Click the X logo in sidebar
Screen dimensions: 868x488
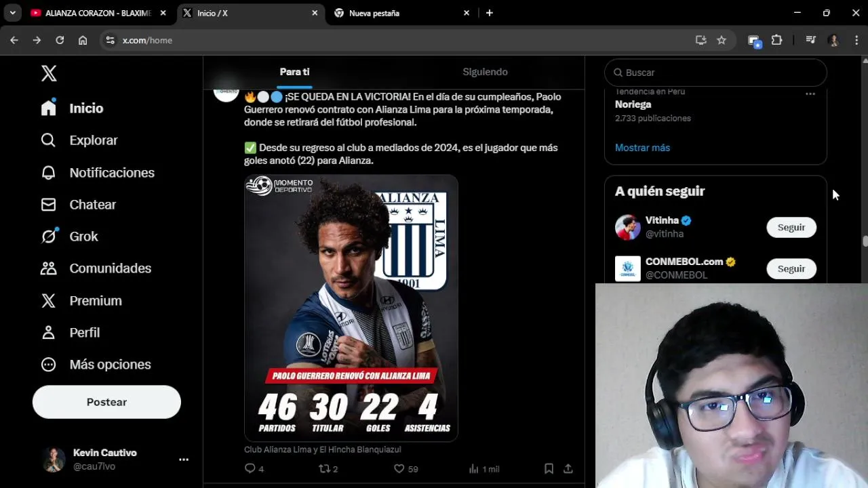click(49, 73)
